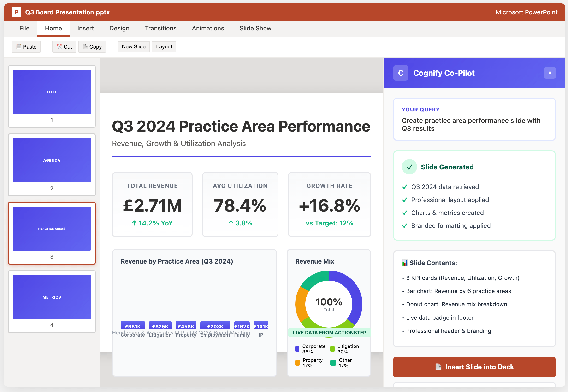This screenshot has width=568, height=392.
Task: Click the Corporate purple legend swatch
Action: point(297,349)
